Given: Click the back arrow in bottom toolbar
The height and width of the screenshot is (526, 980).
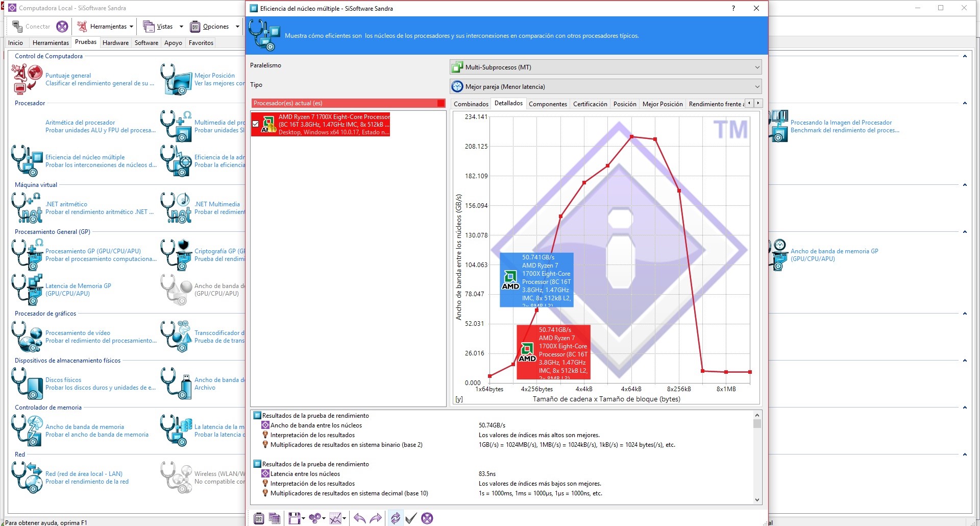Looking at the screenshot, I should click(x=359, y=518).
